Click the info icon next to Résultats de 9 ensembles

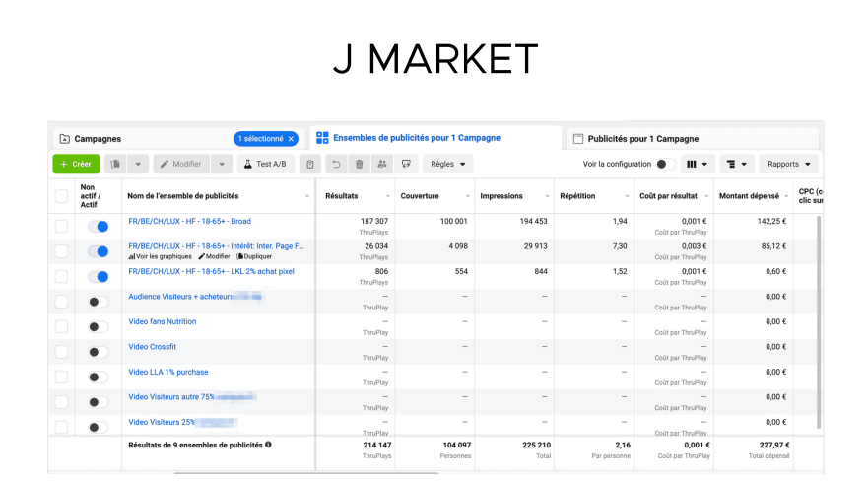click(269, 445)
